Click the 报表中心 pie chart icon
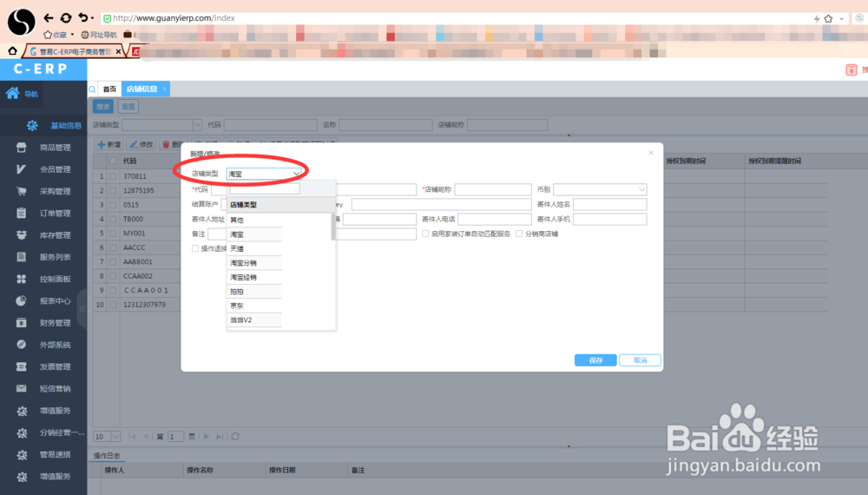 [x=21, y=300]
